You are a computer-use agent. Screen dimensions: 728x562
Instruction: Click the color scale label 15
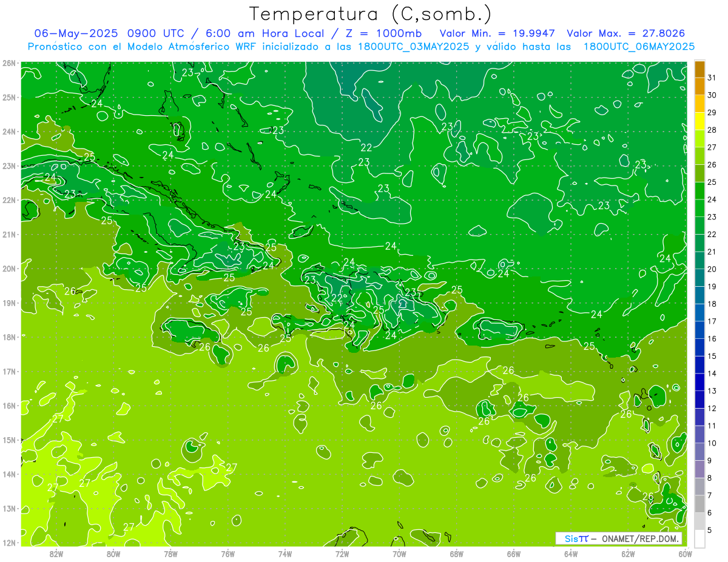712,356
